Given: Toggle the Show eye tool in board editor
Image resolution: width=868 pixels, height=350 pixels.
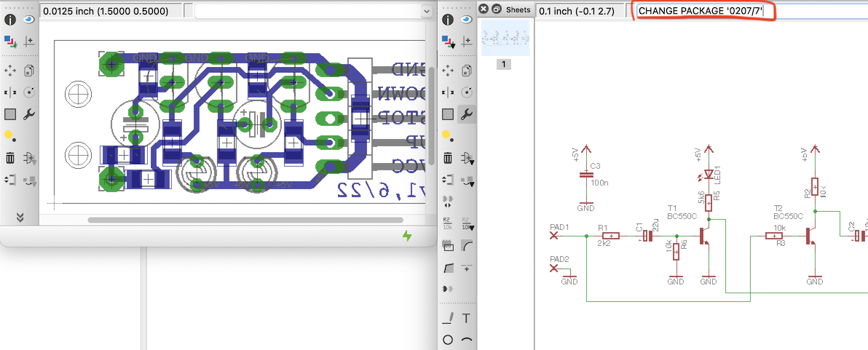Looking at the screenshot, I should pos(29,20).
